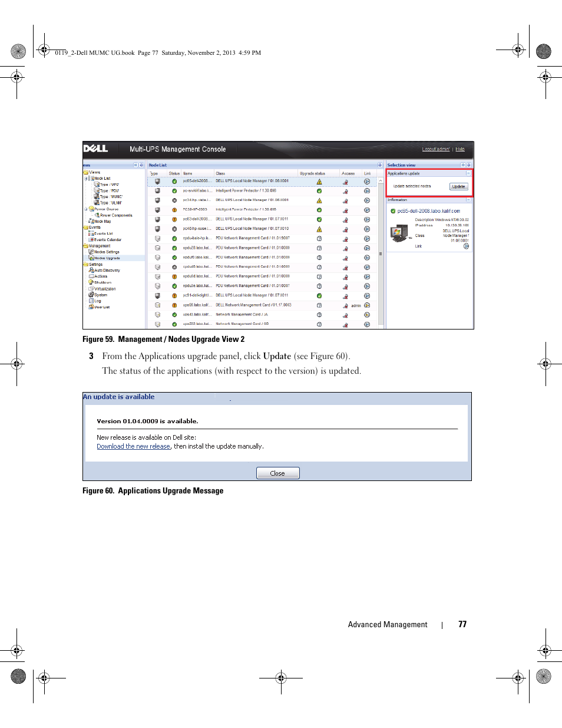Collapse the Views folder in the tree
Screen dimensions: 562x728
tap(86, 172)
